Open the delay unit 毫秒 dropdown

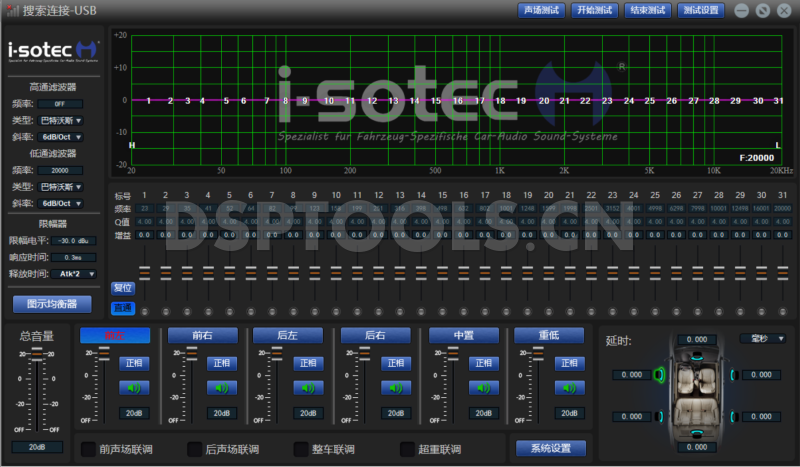(763, 338)
